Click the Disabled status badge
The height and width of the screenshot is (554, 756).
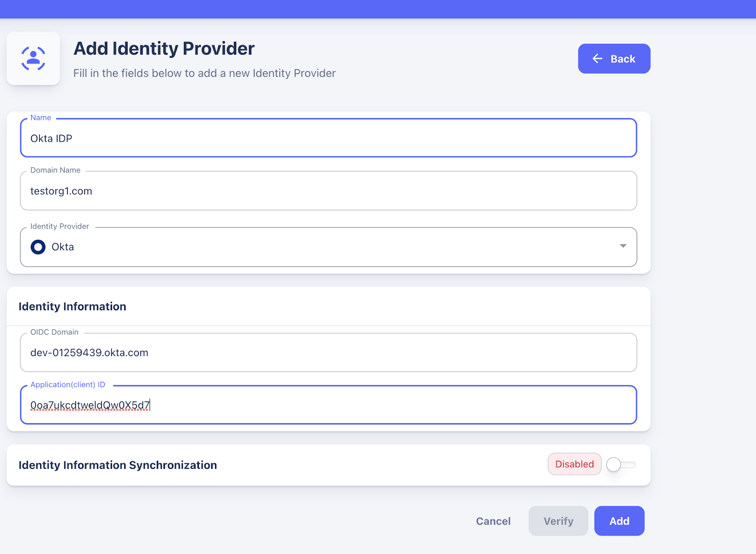point(574,464)
